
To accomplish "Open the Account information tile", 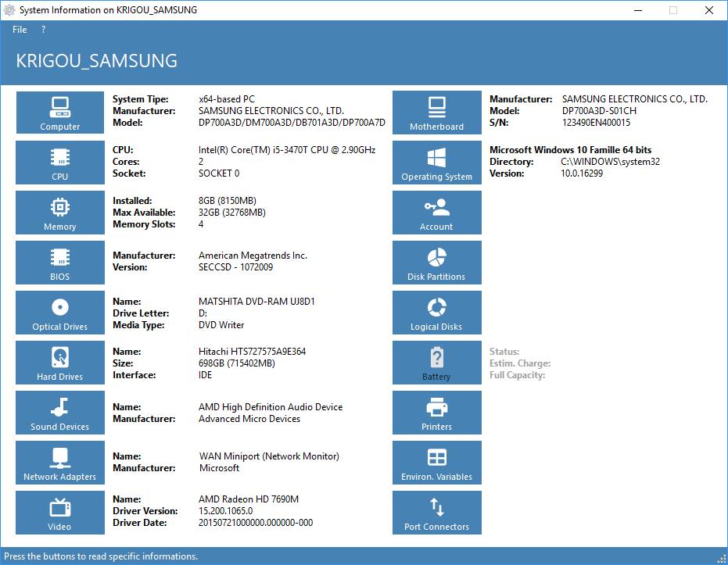I will point(437,213).
